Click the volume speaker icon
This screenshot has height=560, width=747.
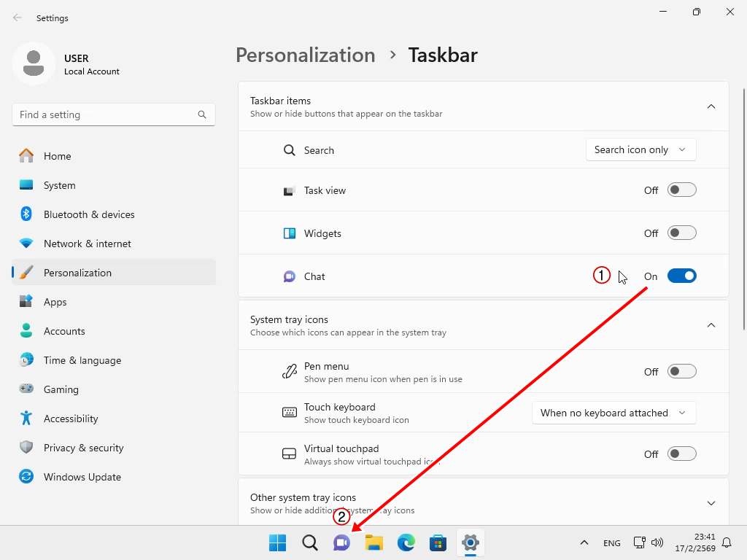tap(657, 542)
